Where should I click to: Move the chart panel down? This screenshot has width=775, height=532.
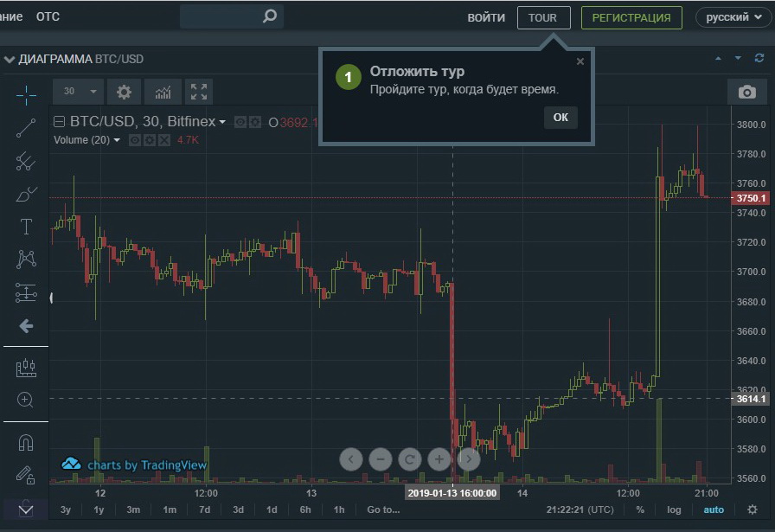[x=738, y=58]
